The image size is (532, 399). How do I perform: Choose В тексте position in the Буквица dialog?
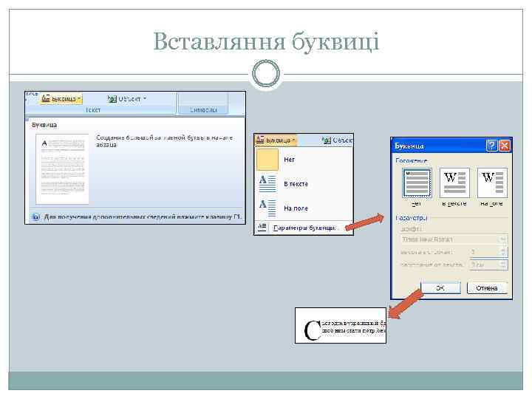(454, 183)
